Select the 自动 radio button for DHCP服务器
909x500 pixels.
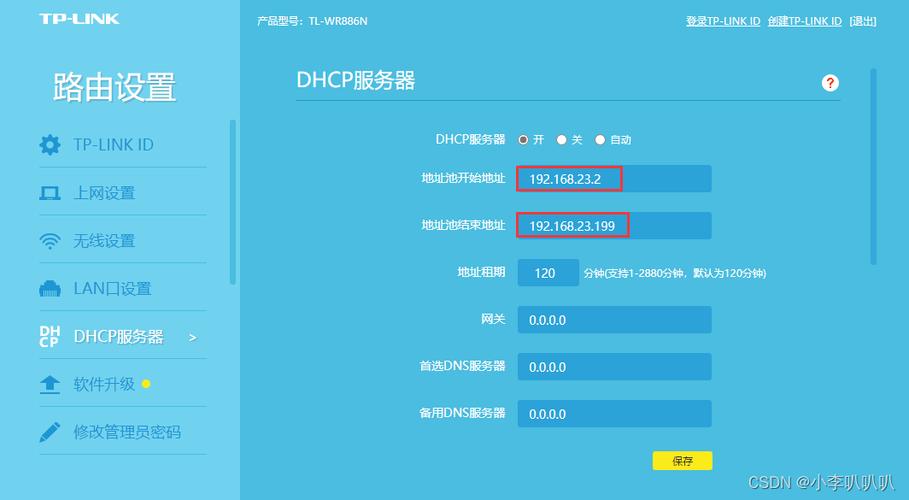pyautogui.click(x=600, y=140)
